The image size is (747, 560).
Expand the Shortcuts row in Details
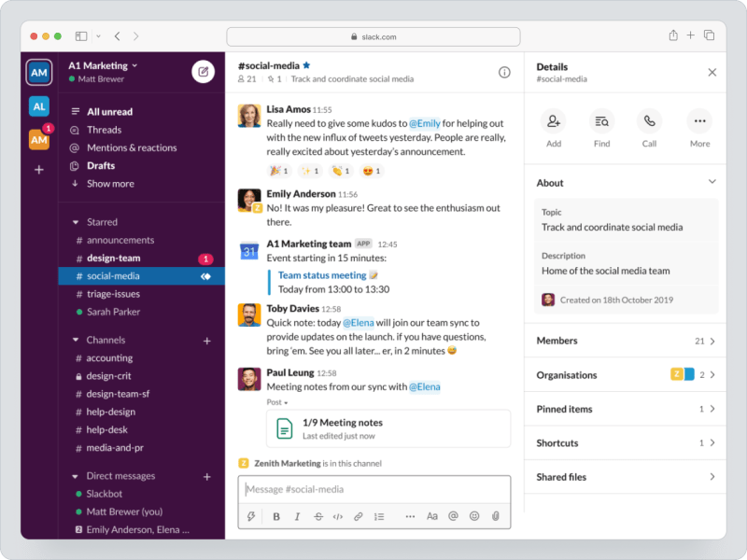[625, 442]
